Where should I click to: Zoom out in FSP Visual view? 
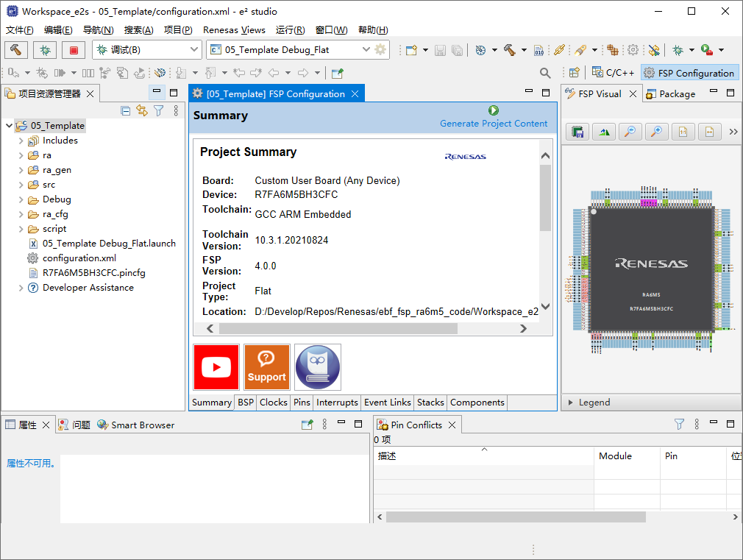(x=630, y=132)
